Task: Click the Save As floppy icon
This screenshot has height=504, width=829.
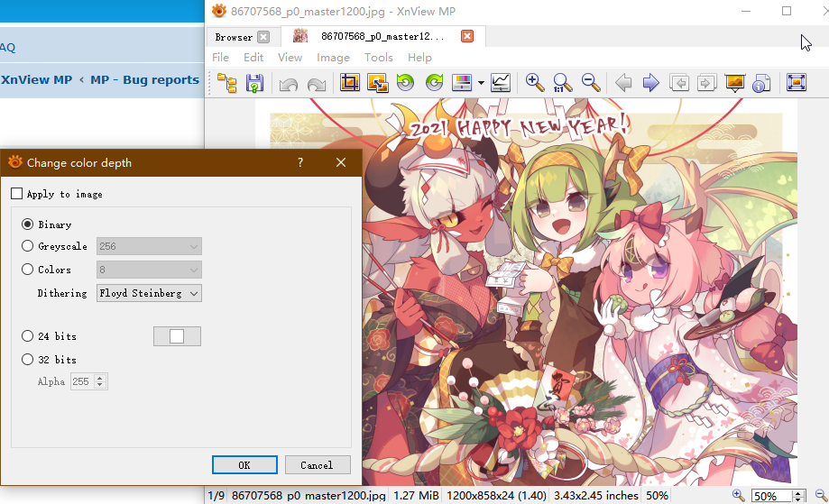Action: 254,83
